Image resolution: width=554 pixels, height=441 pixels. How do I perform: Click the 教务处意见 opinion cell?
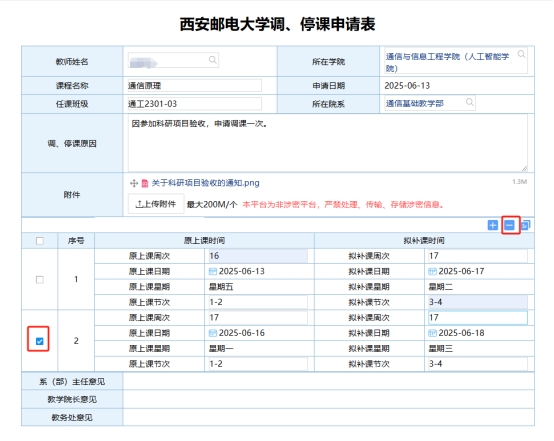[x=329, y=417]
